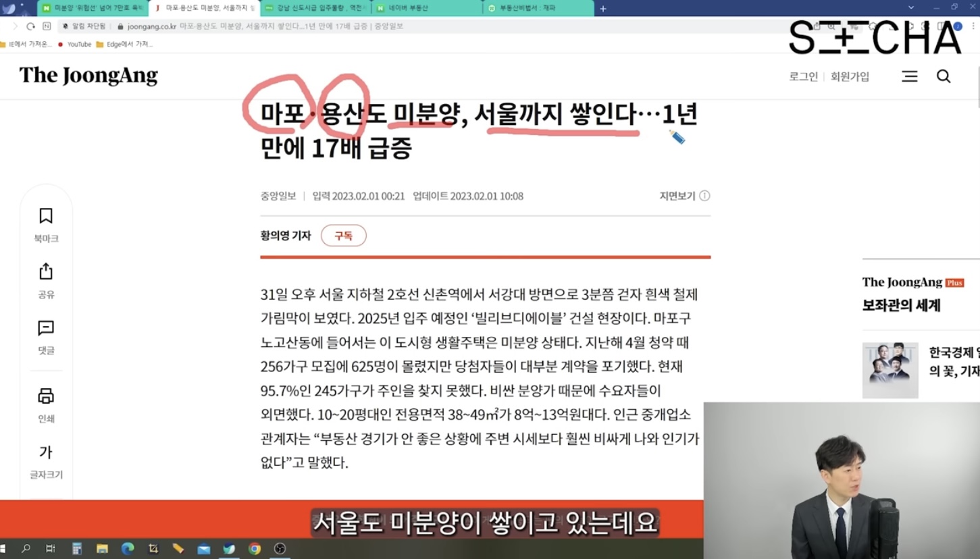Select the 마포·용산도 미분양 active tab
980x559 pixels.
click(205, 9)
